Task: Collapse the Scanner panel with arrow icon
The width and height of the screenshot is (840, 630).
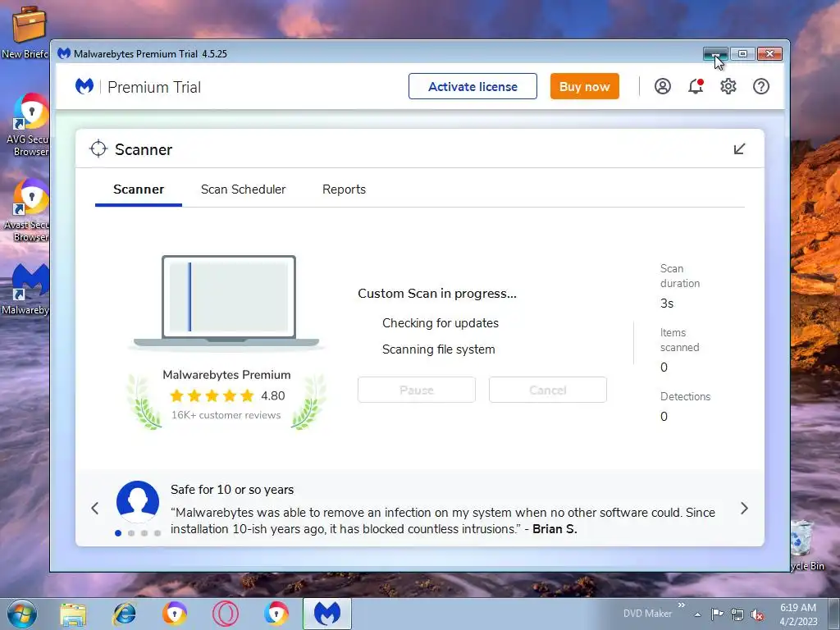Action: point(739,149)
